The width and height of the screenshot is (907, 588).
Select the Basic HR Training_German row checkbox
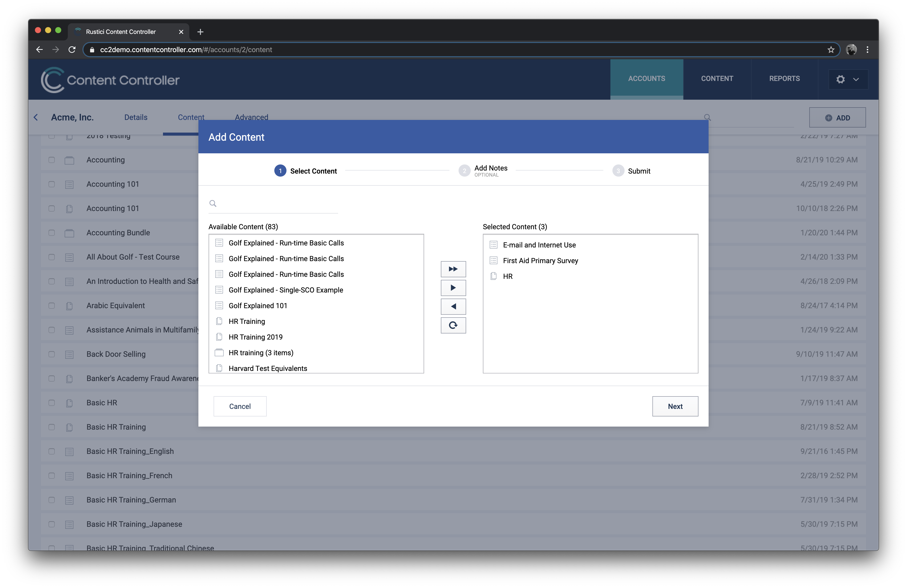click(x=52, y=500)
